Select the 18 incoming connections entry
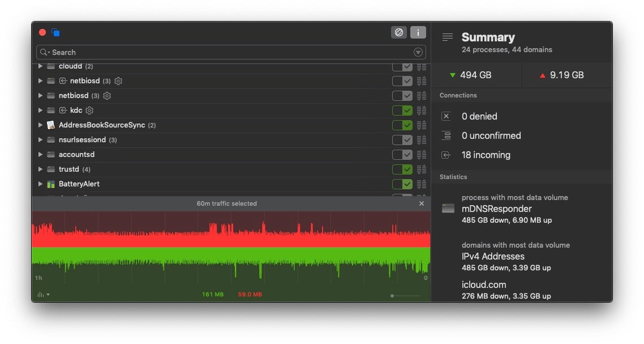 coord(486,155)
